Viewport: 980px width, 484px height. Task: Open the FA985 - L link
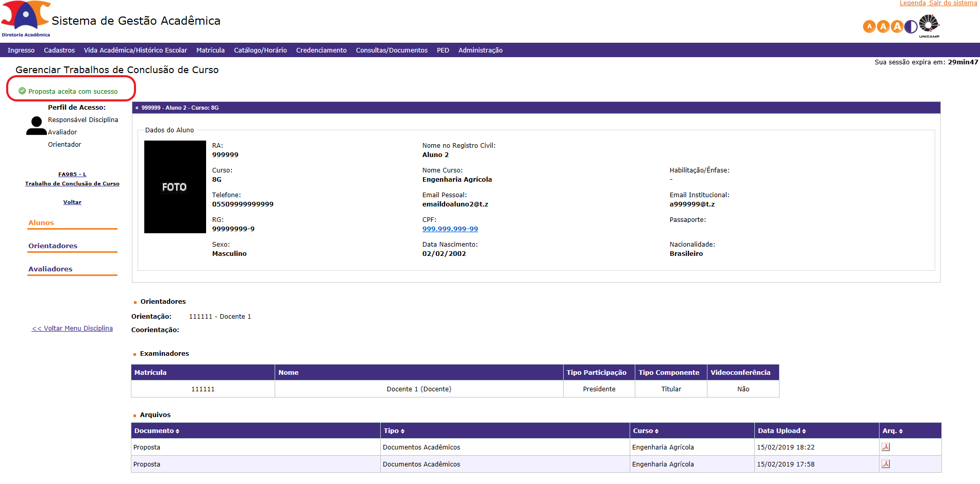click(72, 174)
